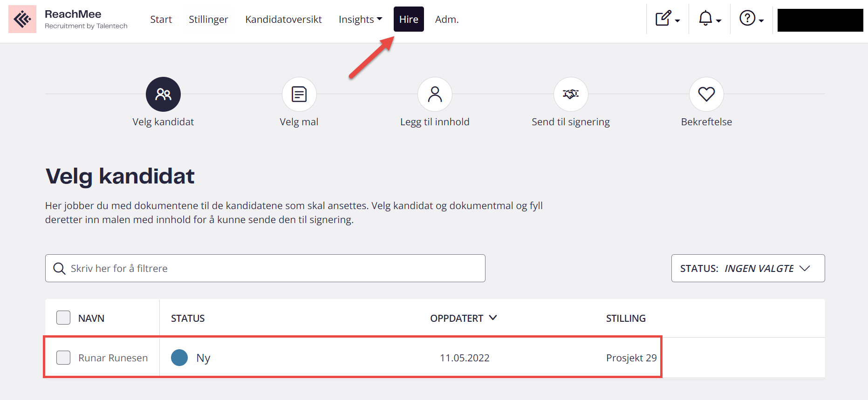Open the edit note pencil icon menu
The image size is (868, 400).
(668, 19)
